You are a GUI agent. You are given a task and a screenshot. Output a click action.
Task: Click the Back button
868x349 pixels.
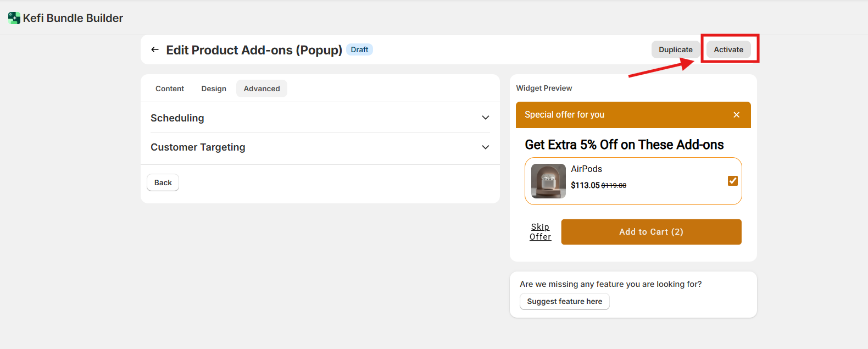coord(163,182)
